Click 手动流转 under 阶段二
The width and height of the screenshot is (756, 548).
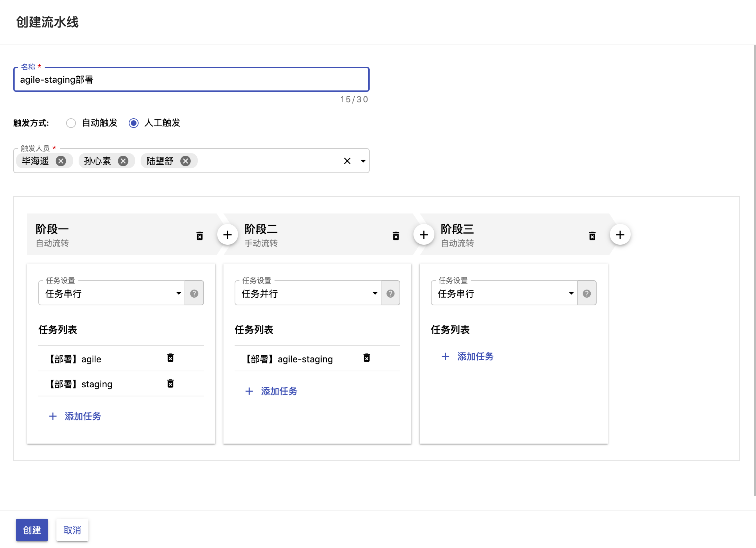[261, 244]
